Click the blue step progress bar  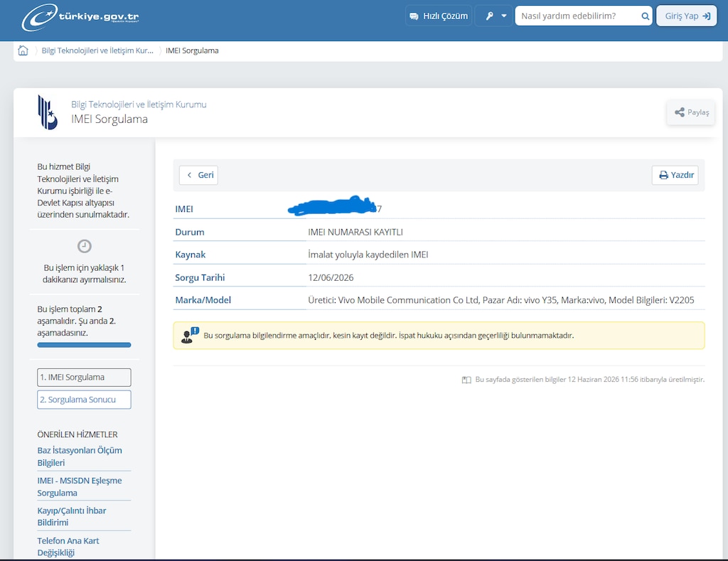point(84,345)
